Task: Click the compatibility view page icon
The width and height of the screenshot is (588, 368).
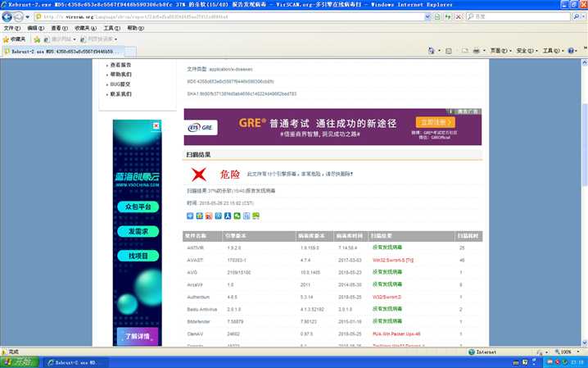Action: point(437,17)
